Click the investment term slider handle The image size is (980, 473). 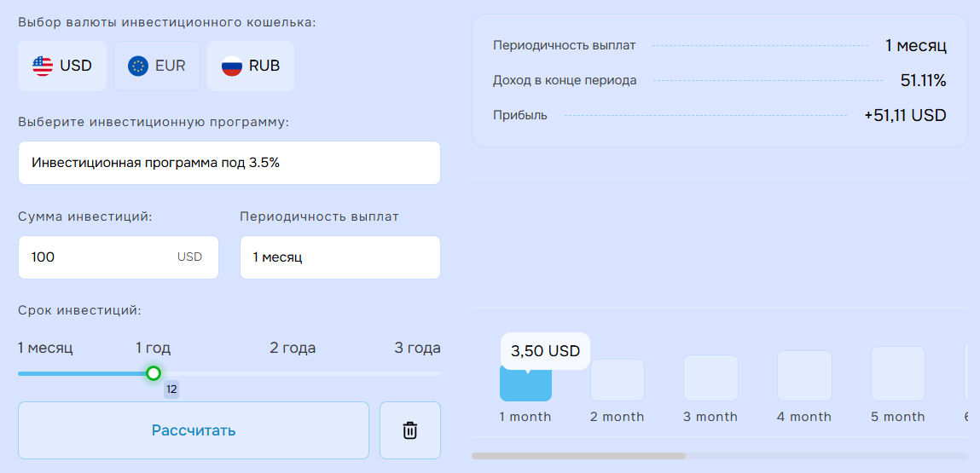[154, 373]
